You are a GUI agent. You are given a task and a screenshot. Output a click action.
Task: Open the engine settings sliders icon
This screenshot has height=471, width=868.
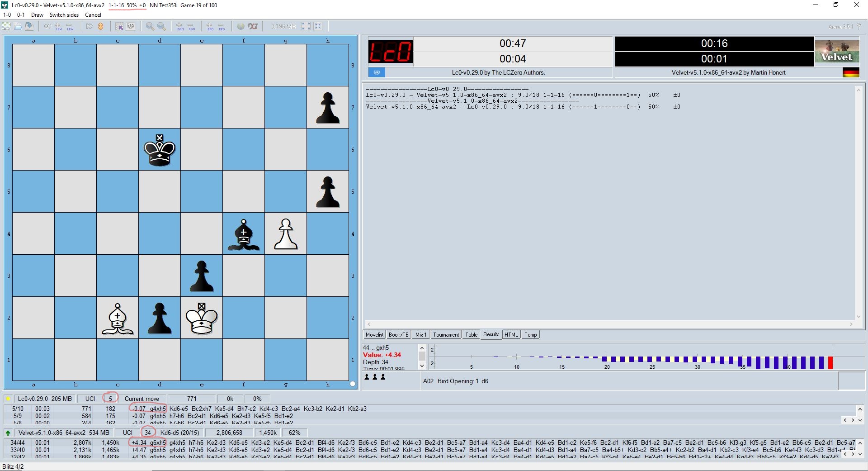[x=131, y=26]
